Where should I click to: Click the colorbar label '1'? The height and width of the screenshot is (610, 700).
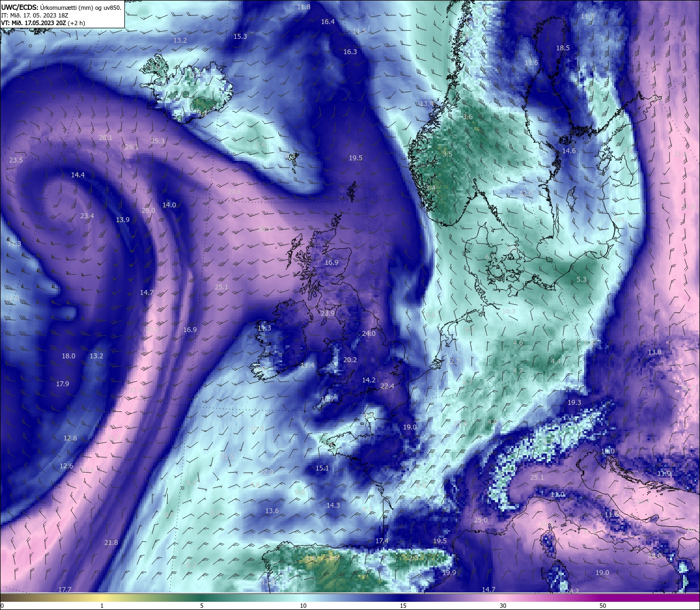click(102, 606)
